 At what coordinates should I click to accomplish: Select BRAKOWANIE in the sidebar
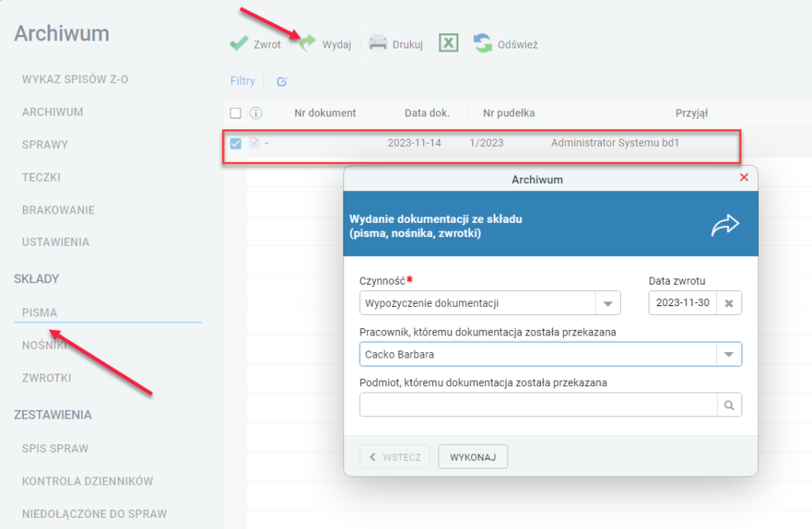pyautogui.click(x=59, y=210)
